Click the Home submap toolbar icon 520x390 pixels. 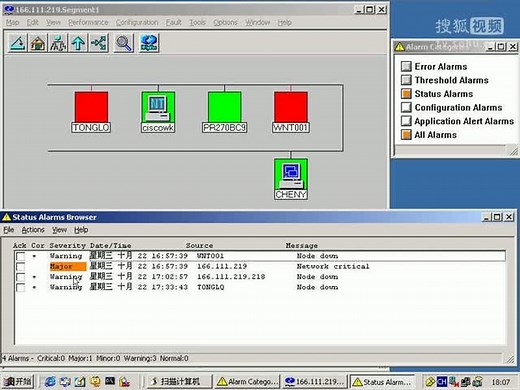38,43
